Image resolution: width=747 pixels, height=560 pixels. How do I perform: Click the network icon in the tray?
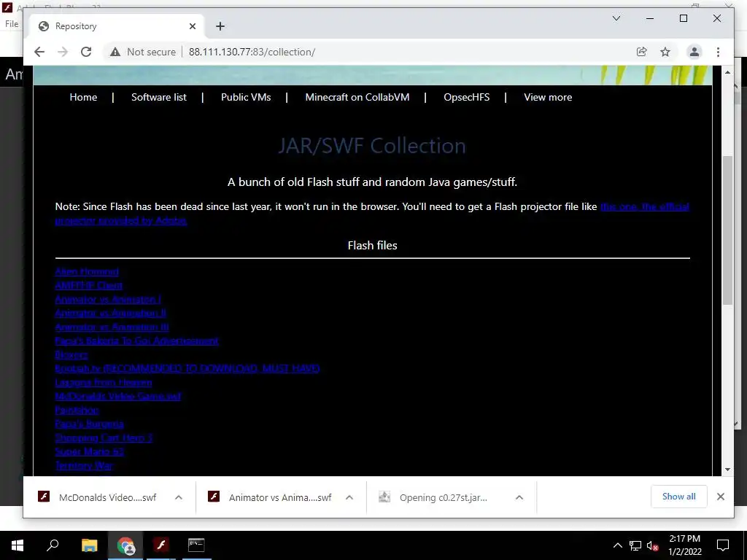pos(635,545)
